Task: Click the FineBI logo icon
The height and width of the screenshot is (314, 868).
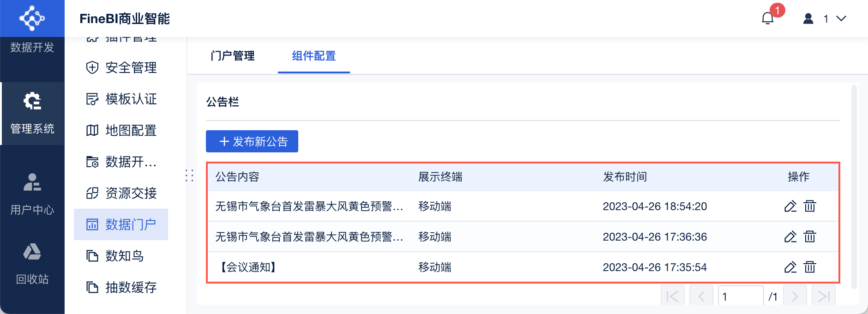Action: [32, 18]
